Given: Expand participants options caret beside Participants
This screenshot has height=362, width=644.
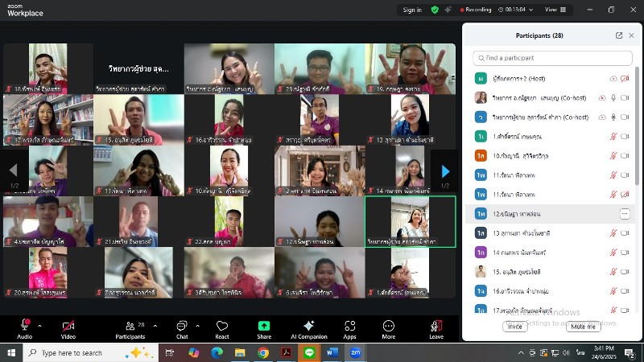Looking at the screenshot, I should [x=155, y=327].
